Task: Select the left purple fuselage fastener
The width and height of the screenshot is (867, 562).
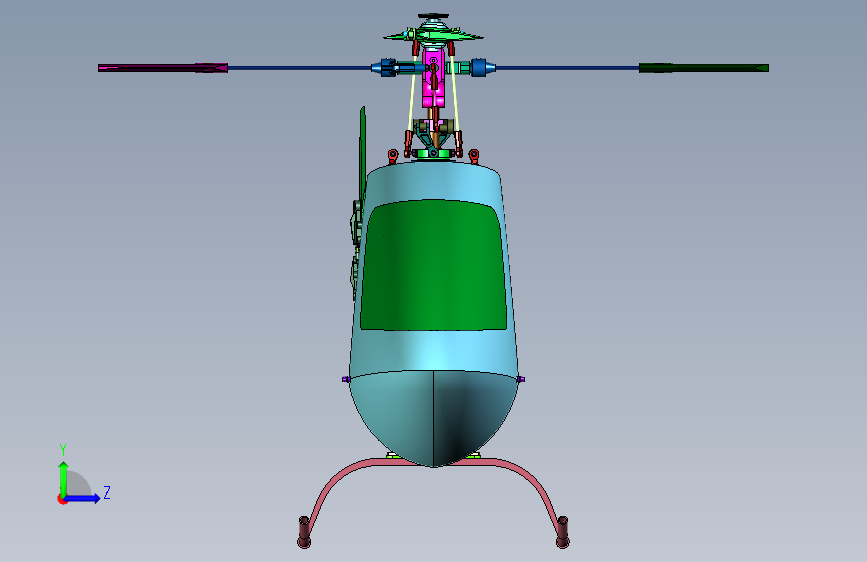Action: [x=346, y=379]
